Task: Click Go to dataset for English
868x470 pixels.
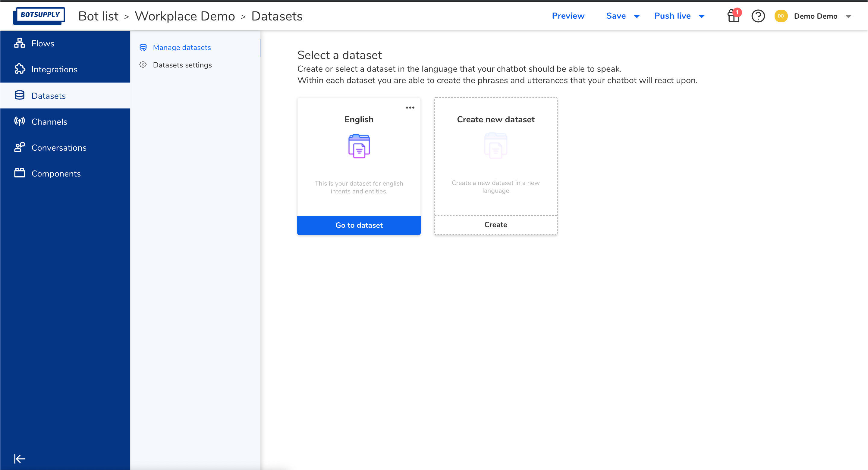Action: point(359,225)
